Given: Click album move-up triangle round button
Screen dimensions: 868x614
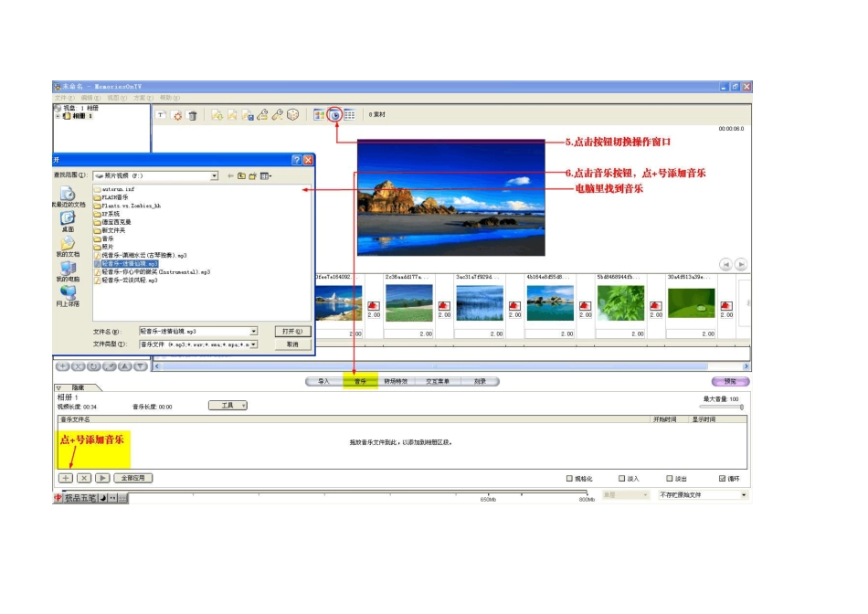Looking at the screenshot, I should coord(125,366).
